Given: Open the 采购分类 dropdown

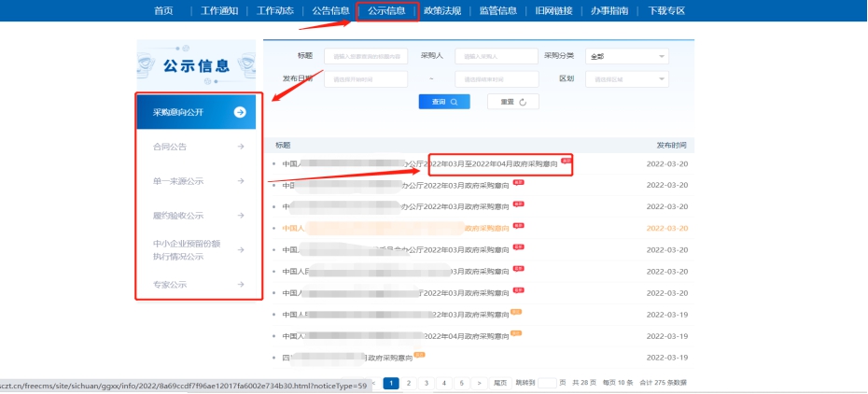Looking at the screenshot, I should 626,56.
